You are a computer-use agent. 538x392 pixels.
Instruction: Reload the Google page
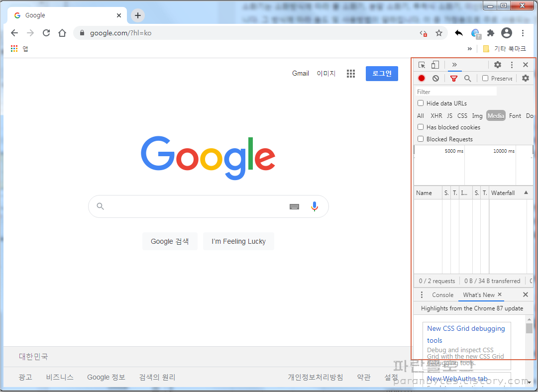(46, 33)
